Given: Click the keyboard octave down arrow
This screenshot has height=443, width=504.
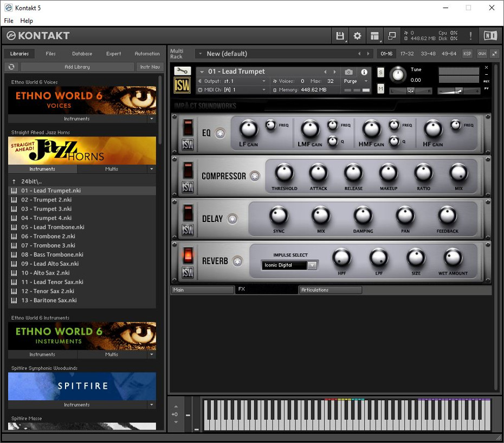Looking at the screenshot, I should (176, 422).
